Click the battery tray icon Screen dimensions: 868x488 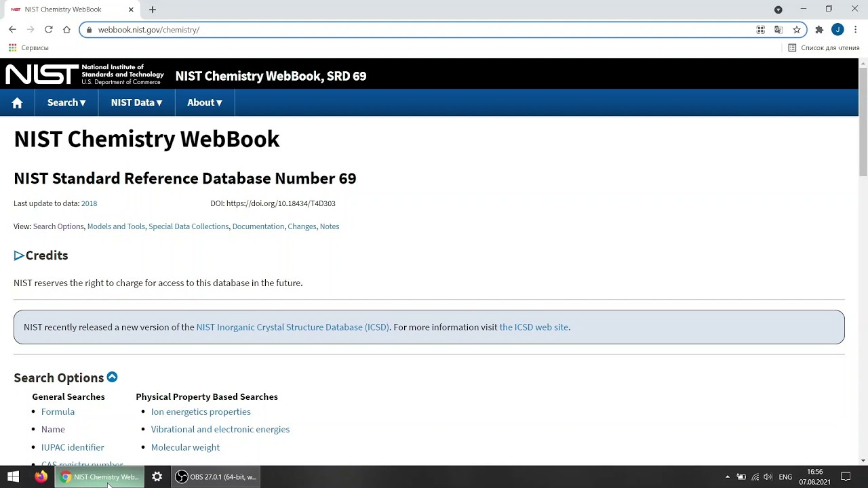click(741, 477)
